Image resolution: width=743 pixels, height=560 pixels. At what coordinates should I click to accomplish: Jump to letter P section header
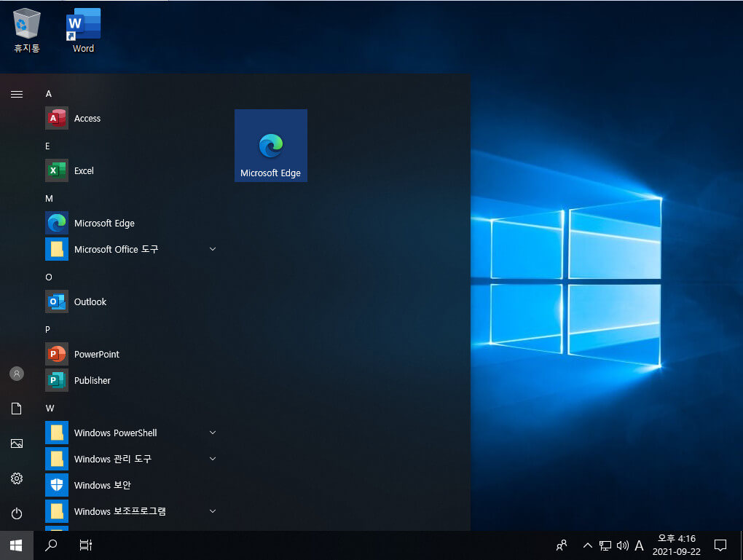tap(47, 329)
